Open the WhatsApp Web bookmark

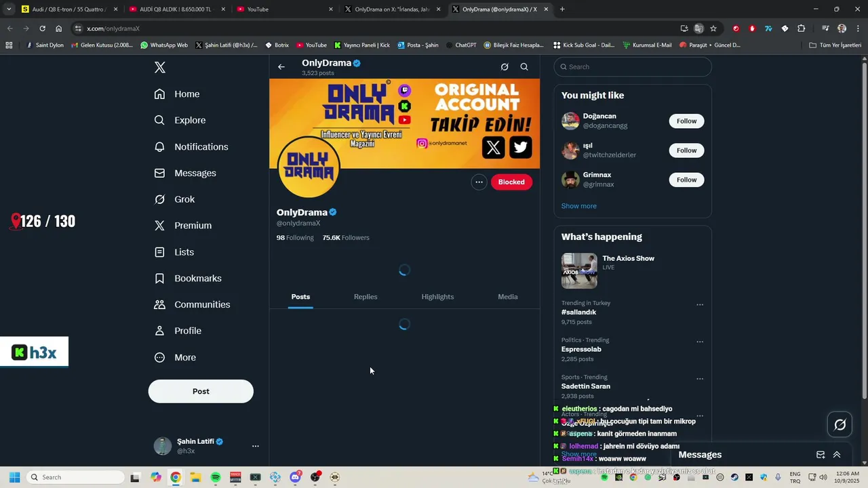[164, 45]
